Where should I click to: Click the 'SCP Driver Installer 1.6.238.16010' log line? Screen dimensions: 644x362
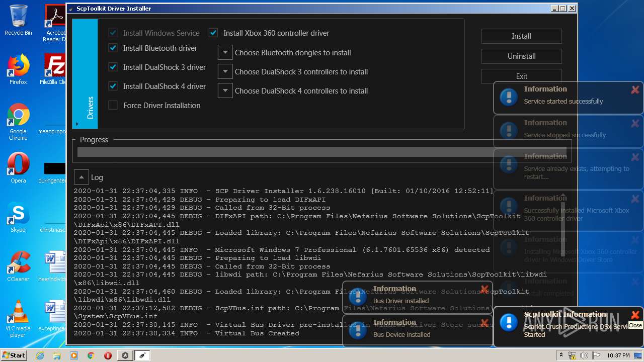pyautogui.click(x=283, y=191)
